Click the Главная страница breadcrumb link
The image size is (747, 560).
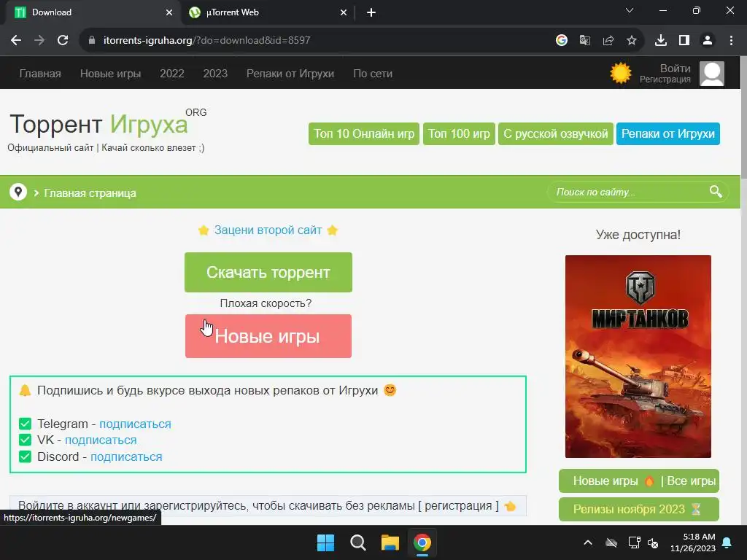[90, 192]
